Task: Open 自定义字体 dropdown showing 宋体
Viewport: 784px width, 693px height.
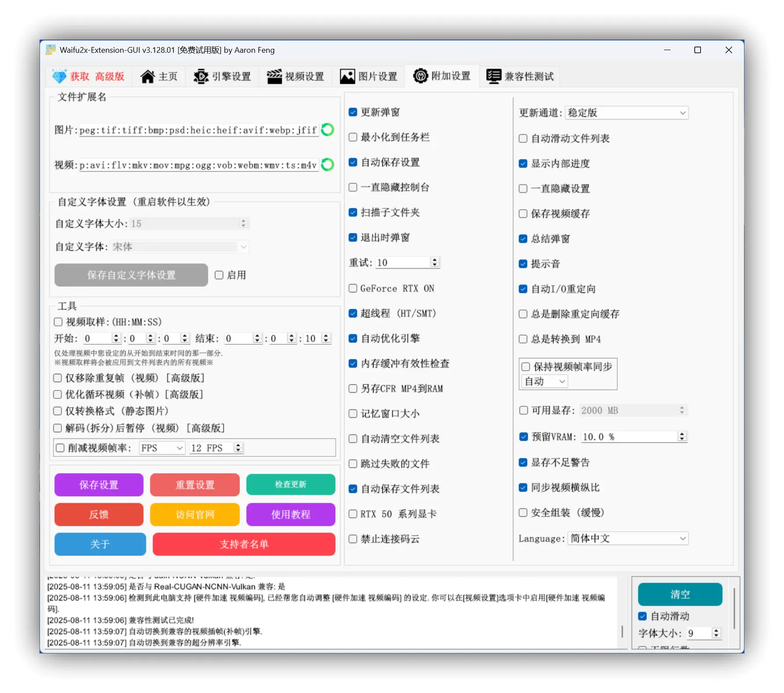Action: (x=180, y=247)
